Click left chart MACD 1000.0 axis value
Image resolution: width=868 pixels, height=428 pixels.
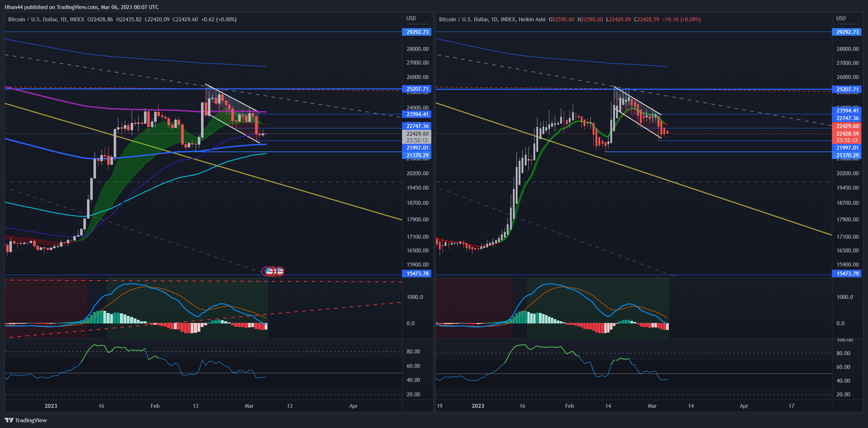pyautogui.click(x=415, y=297)
